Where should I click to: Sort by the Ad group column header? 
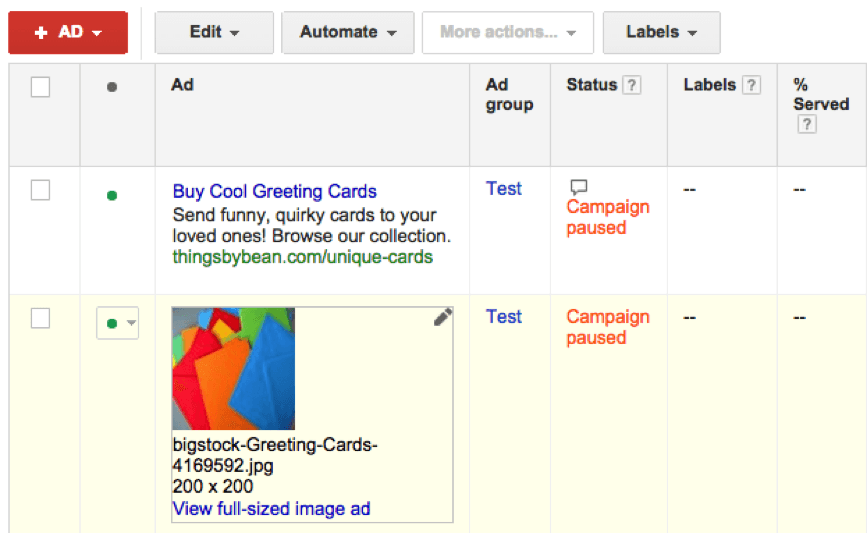pyautogui.click(x=509, y=95)
